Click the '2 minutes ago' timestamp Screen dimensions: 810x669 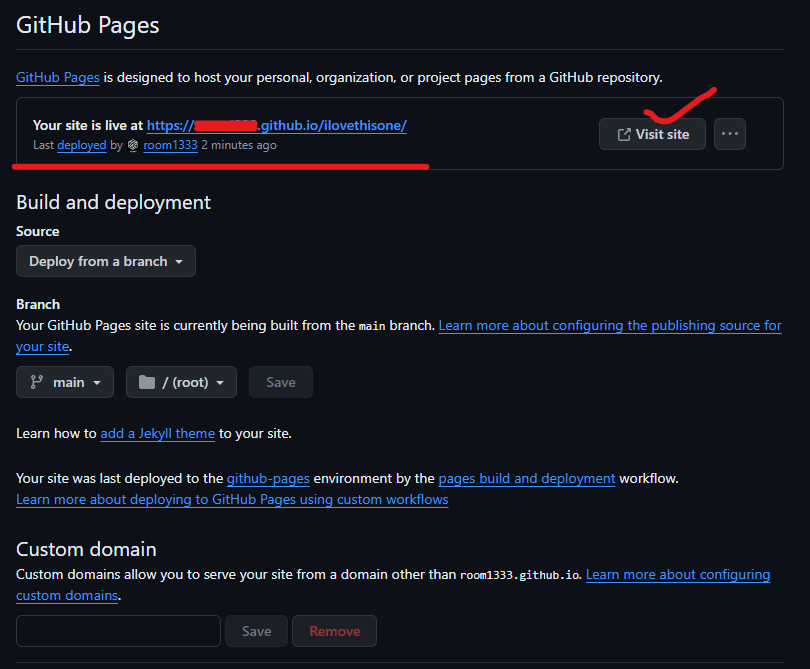tap(239, 145)
